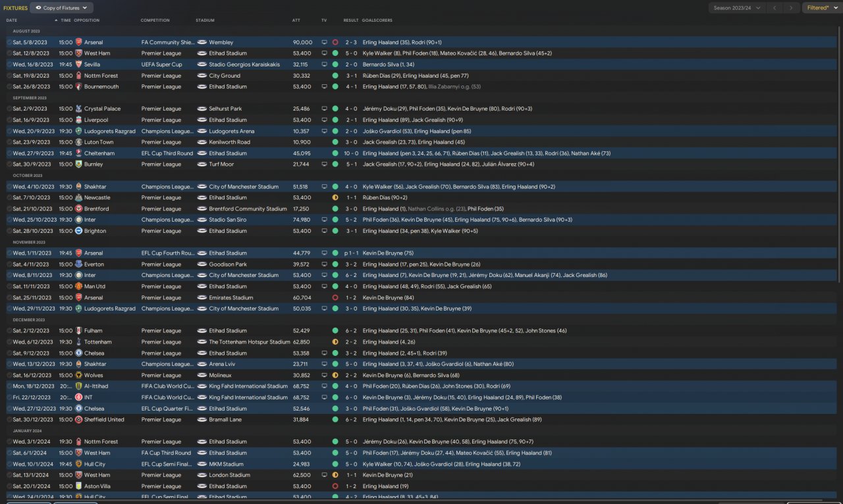Image resolution: width=843 pixels, height=504 pixels.
Task: Click the Sevilla club badge
Action: pos(78,64)
